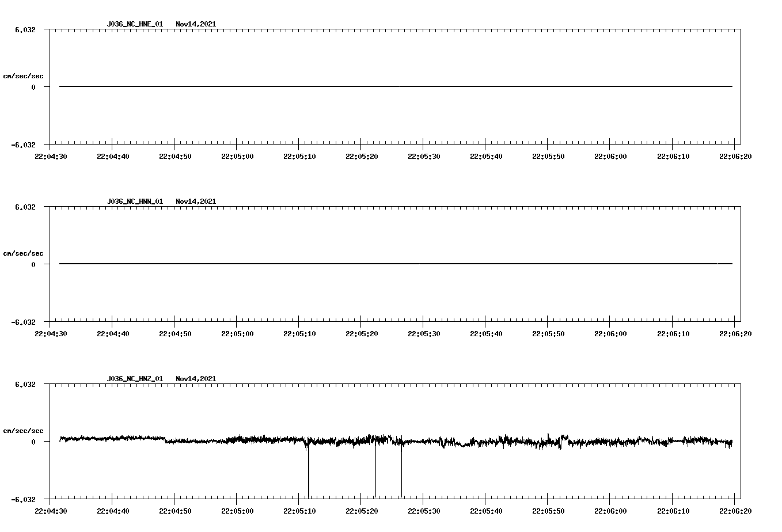
Task: Click the 22:04:50 time label under HNE plot
Action: point(175,156)
